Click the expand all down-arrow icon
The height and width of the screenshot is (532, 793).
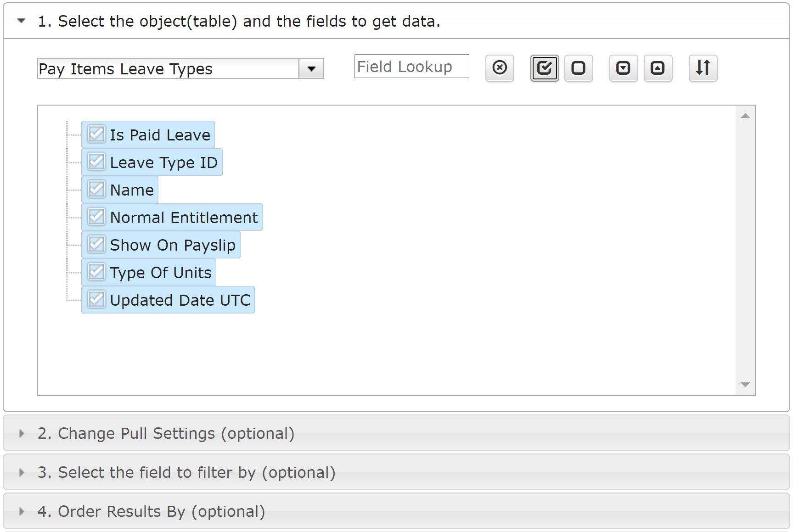pyautogui.click(x=624, y=68)
